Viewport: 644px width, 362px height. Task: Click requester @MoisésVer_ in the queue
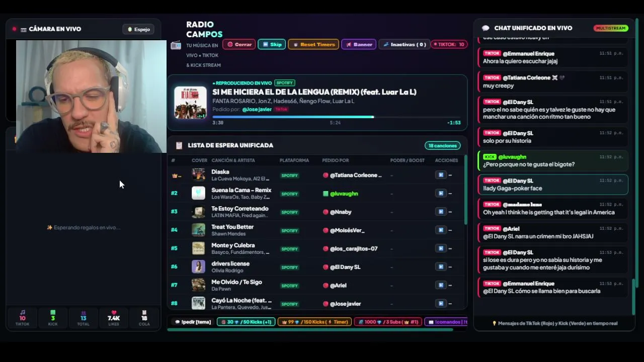click(x=347, y=230)
